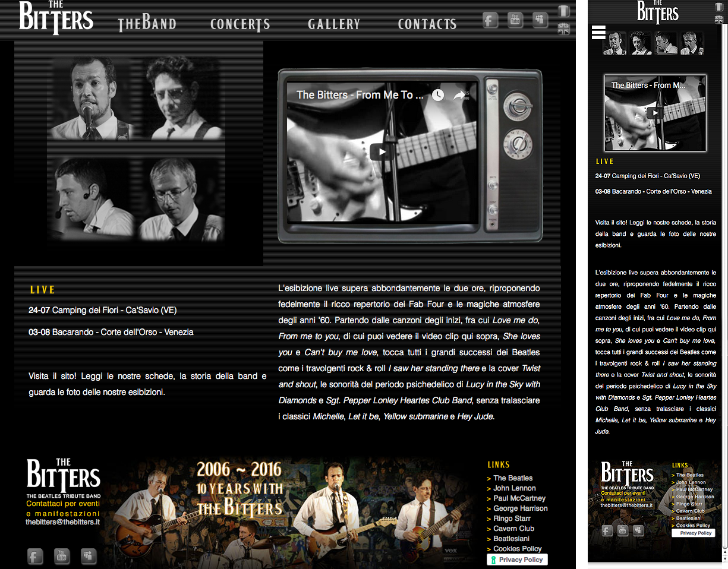The image size is (728, 569).
Task: Open YouTube icon in desktop header
Action: [x=515, y=20]
